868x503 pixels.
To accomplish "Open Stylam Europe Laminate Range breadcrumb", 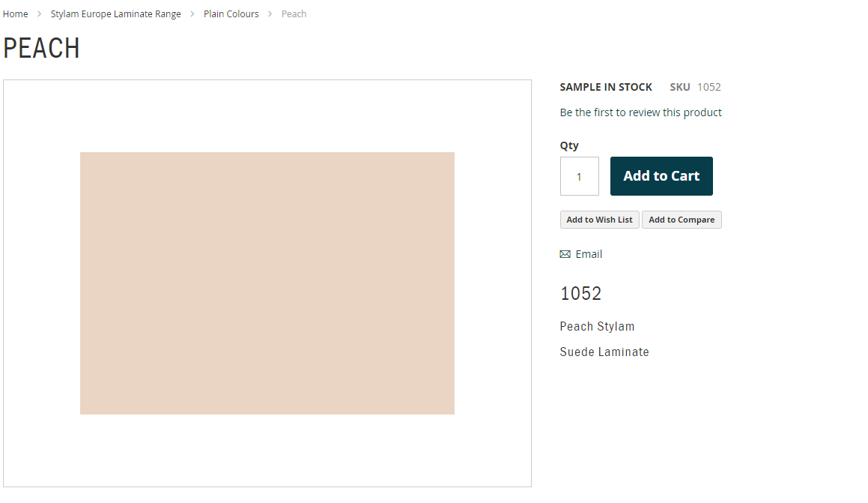I will point(115,13).
